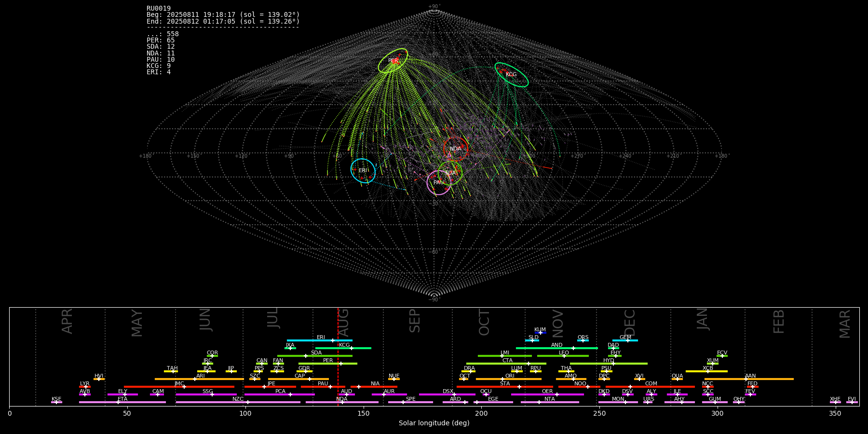Viewport: 868px width, 434px height.
Task: Click the SDA radiant circle on sky map
Action: tap(450, 173)
